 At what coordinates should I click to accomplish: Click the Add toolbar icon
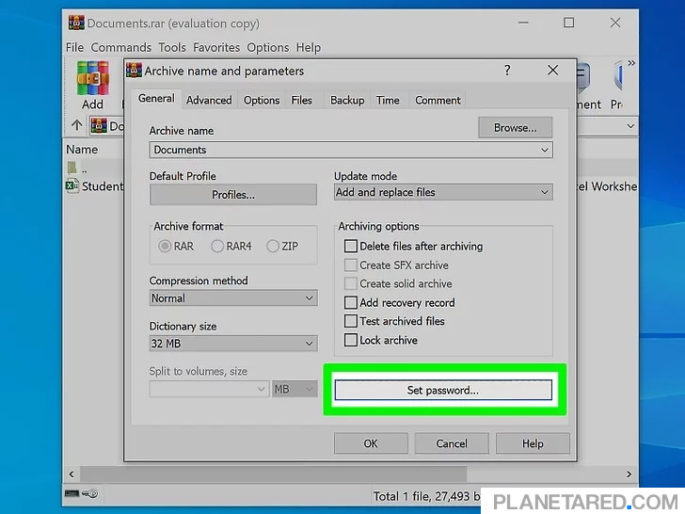92,82
